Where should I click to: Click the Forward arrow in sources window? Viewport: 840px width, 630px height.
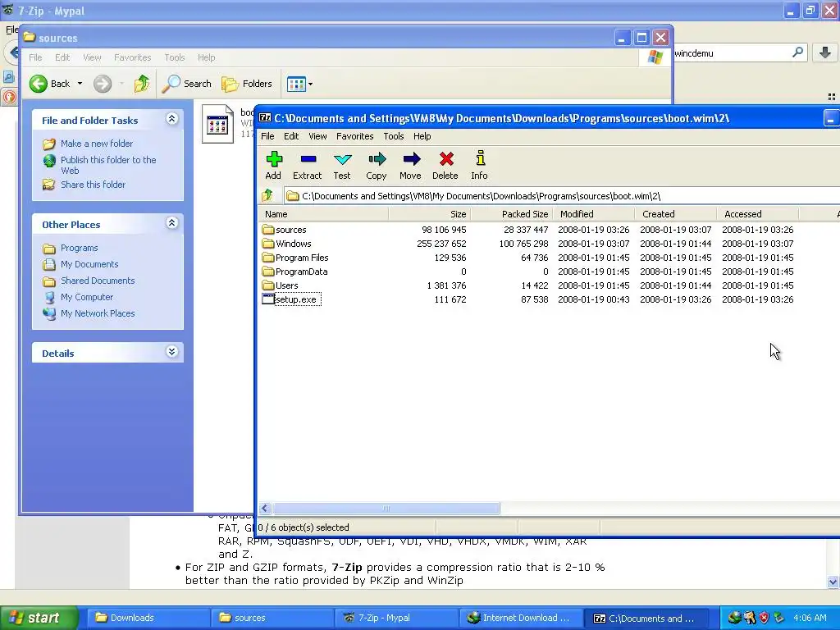(x=103, y=84)
